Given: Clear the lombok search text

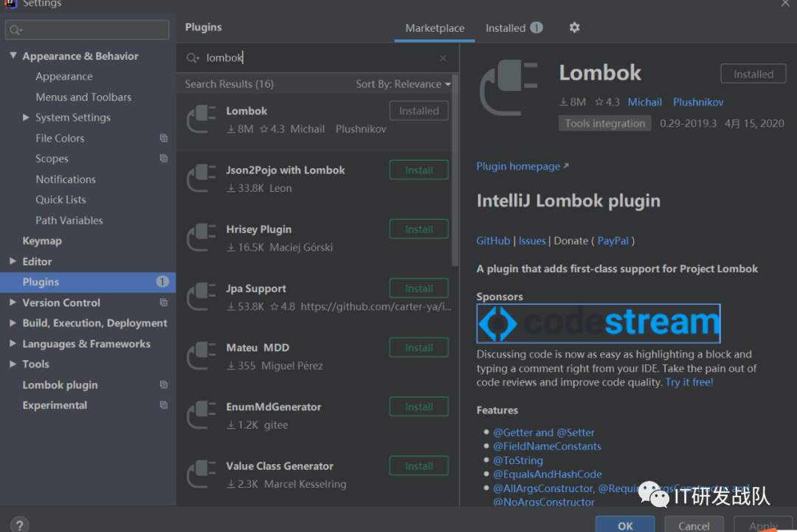Looking at the screenshot, I should (x=444, y=58).
